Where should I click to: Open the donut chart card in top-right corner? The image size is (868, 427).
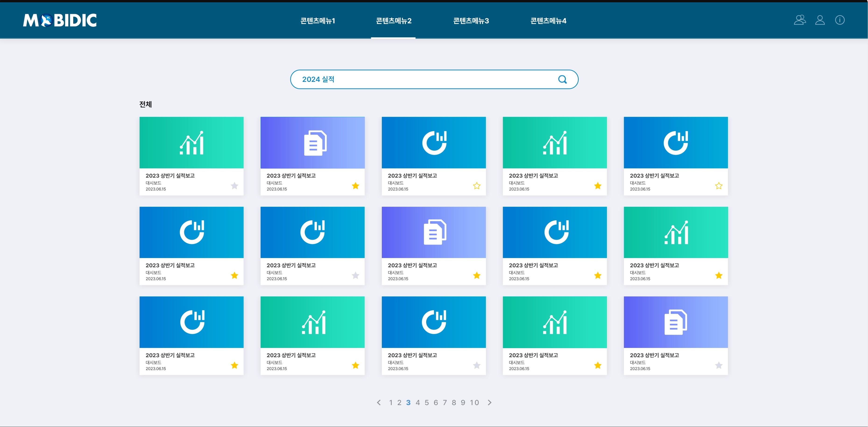pyautogui.click(x=676, y=143)
